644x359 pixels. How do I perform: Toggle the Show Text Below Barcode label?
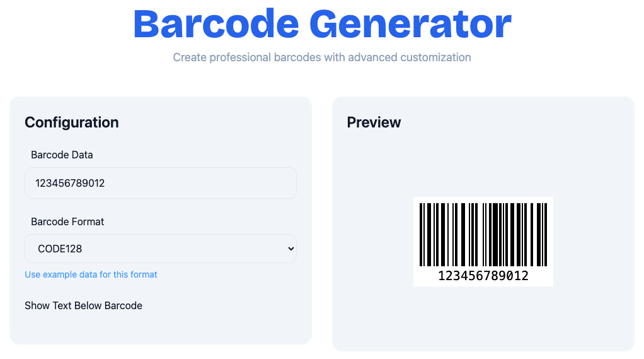pos(83,305)
